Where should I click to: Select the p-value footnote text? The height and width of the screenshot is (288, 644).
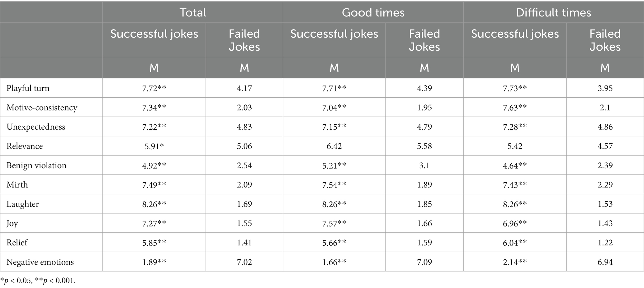pyautogui.click(x=38, y=281)
